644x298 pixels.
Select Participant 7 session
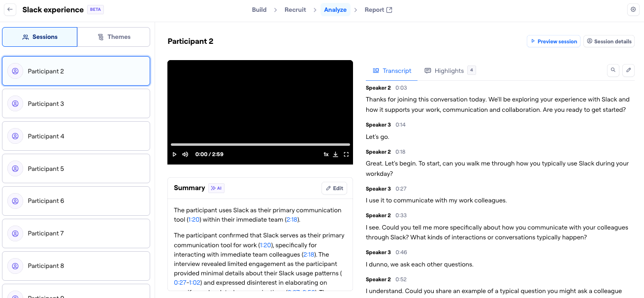point(76,233)
